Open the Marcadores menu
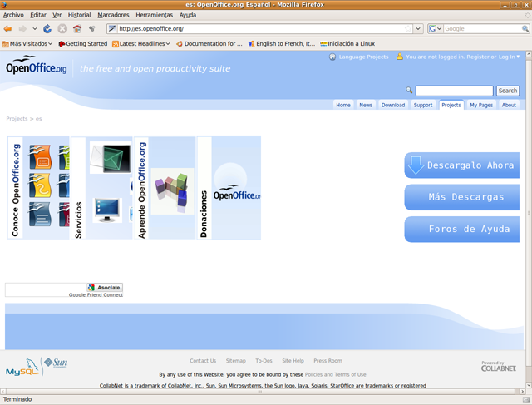532x405 pixels. pos(113,15)
